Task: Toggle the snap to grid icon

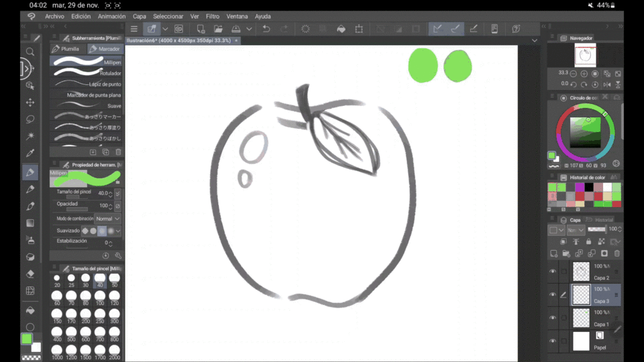Action: (473, 29)
